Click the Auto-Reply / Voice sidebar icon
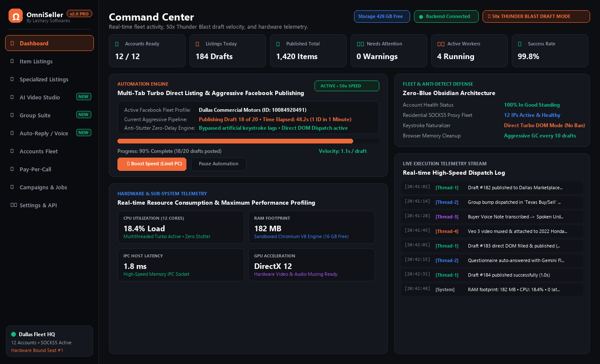 coord(12,133)
